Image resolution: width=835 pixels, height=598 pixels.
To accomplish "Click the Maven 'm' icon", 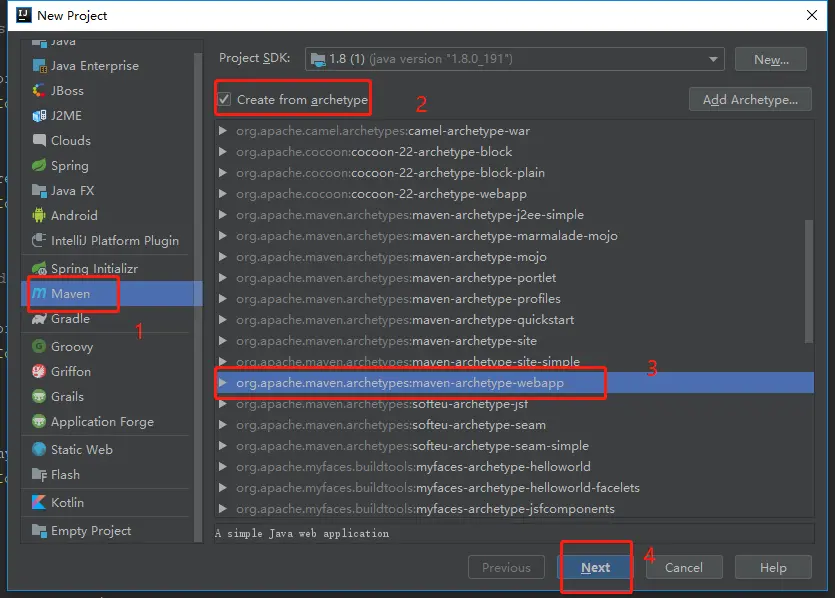I will point(39,293).
